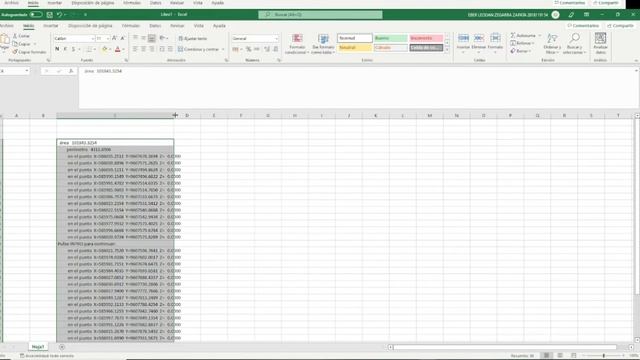Click the Save icon in the title bar
Screen dimensions: 640x360
(49, 15)
